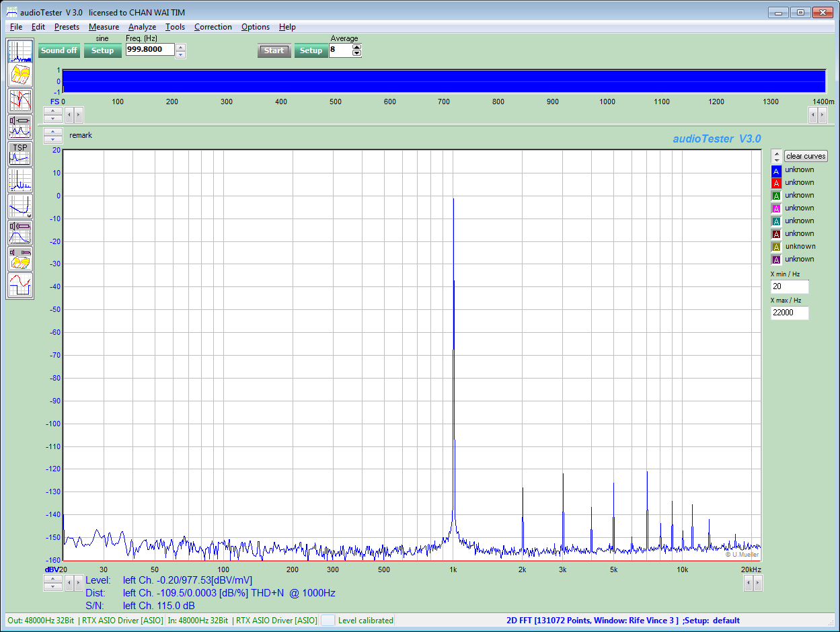
Task: Open the TSP Thiele-Small parameters tool
Action: pos(20,153)
